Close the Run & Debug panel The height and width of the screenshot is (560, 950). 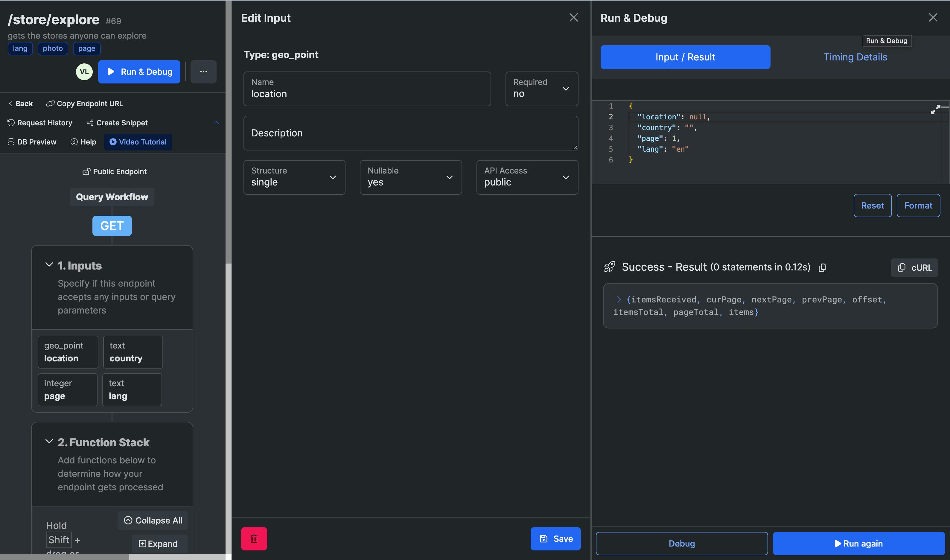coord(933,18)
